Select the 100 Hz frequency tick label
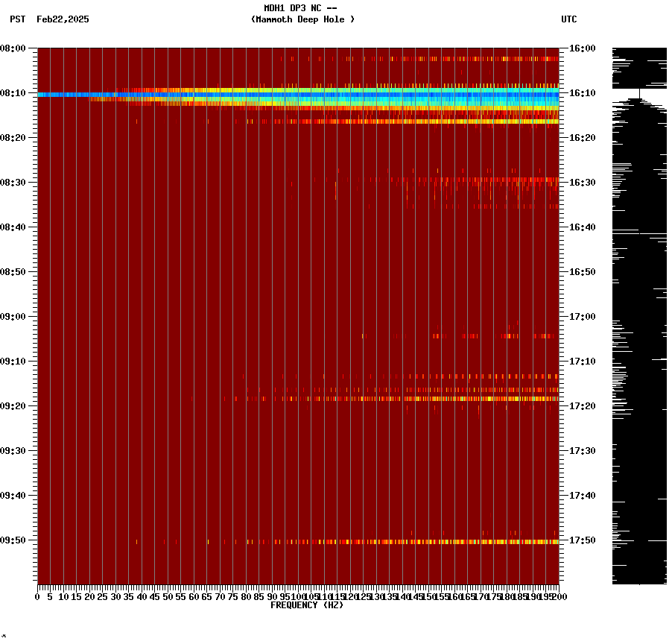This screenshot has height=644, width=672. click(298, 596)
